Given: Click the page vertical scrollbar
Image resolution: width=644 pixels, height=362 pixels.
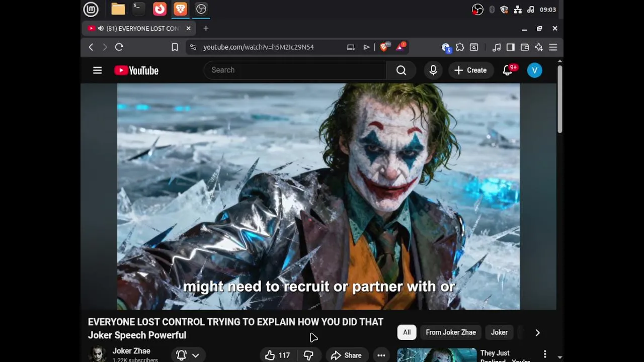Looking at the screenshot, I should [559, 100].
